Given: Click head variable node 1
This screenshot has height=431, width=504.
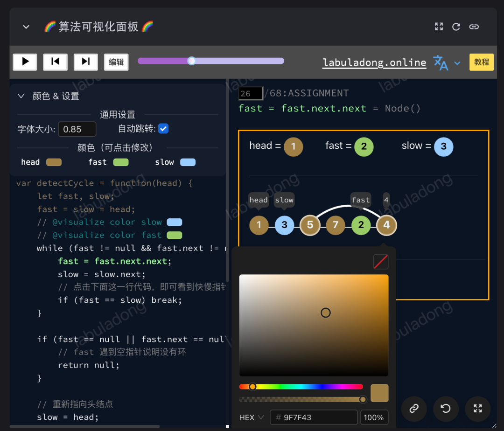Looking at the screenshot, I should point(293,147).
